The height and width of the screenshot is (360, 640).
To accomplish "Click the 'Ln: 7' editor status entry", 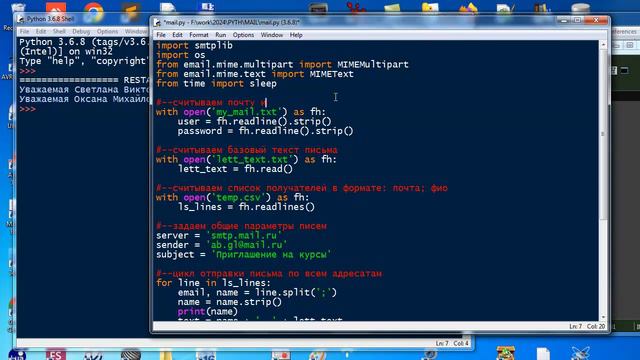I will [576, 327].
